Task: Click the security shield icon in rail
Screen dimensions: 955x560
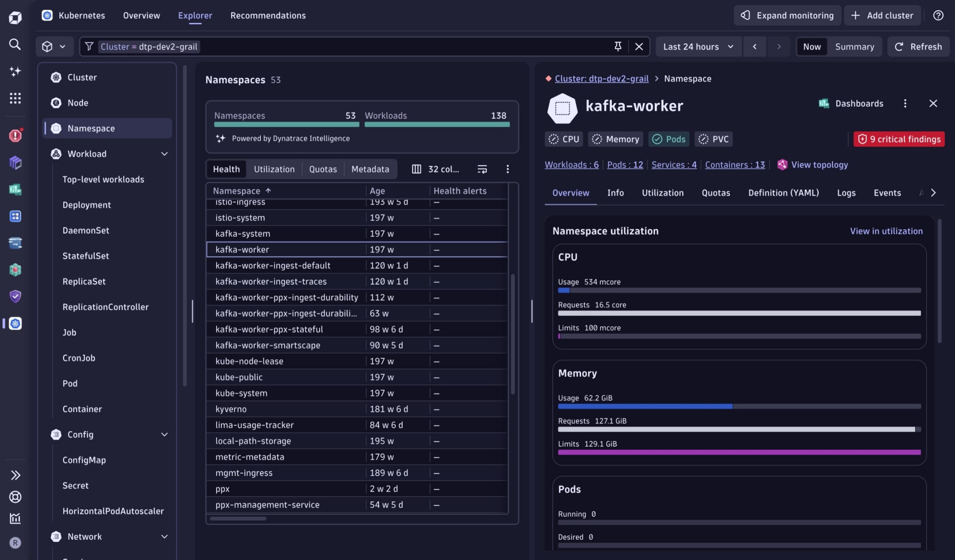Action: [x=15, y=296]
